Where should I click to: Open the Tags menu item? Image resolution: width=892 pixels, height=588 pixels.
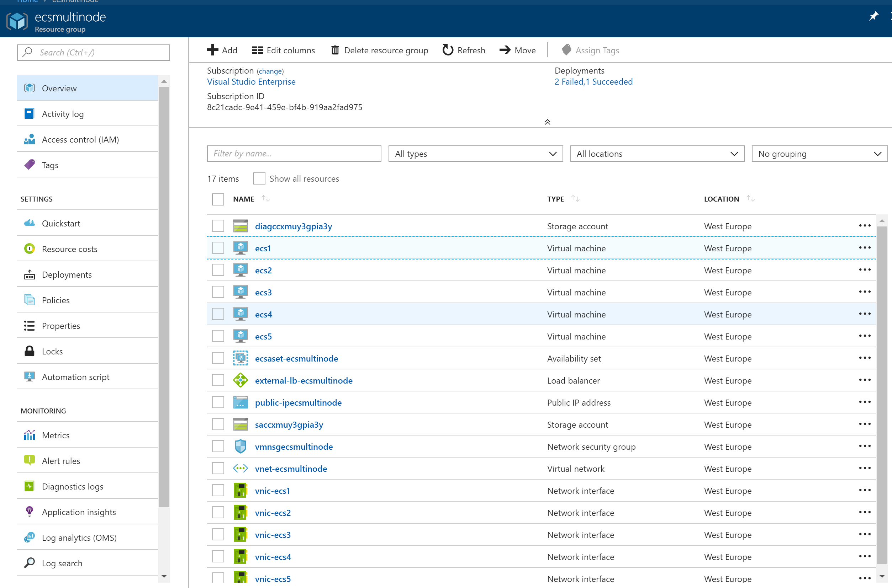[88, 165]
